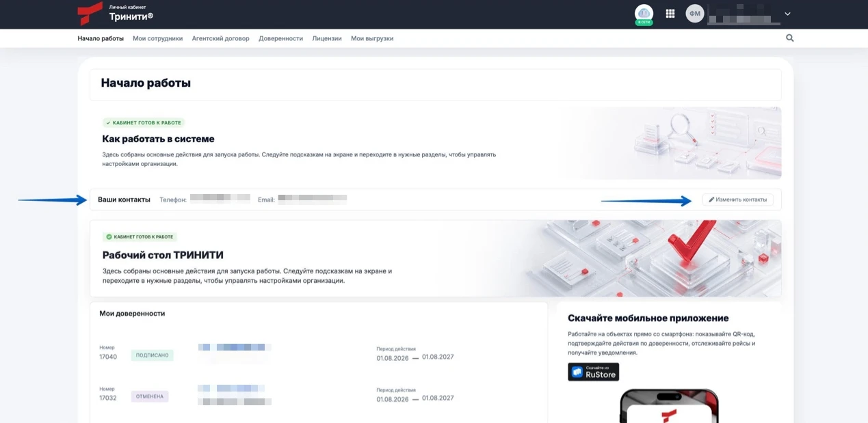The height and width of the screenshot is (423, 868).
Task: Click the Начало работы page heading
Action: tap(146, 83)
